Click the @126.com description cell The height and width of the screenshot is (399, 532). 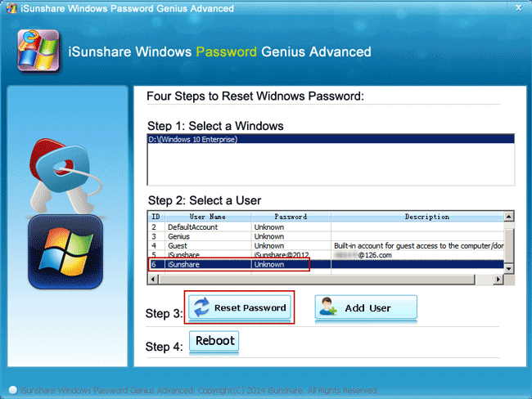[x=417, y=255]
